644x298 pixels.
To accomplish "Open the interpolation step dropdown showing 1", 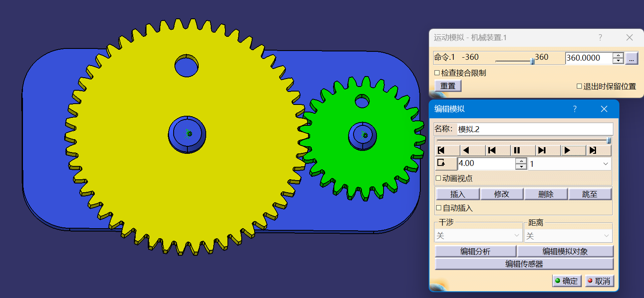I will 569,164.
